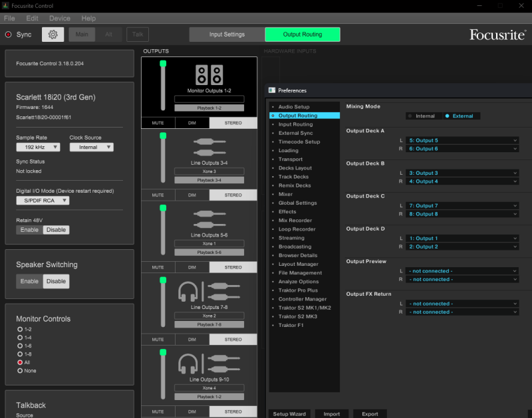Open Output FX Return right dropdown
The height and width of the screenshot is (418, 532).
462,312
